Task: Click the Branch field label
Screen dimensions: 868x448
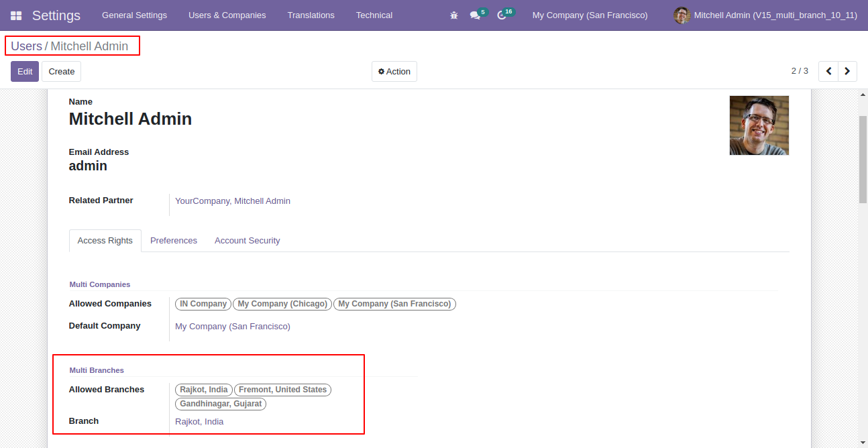Action: [84, 421]
